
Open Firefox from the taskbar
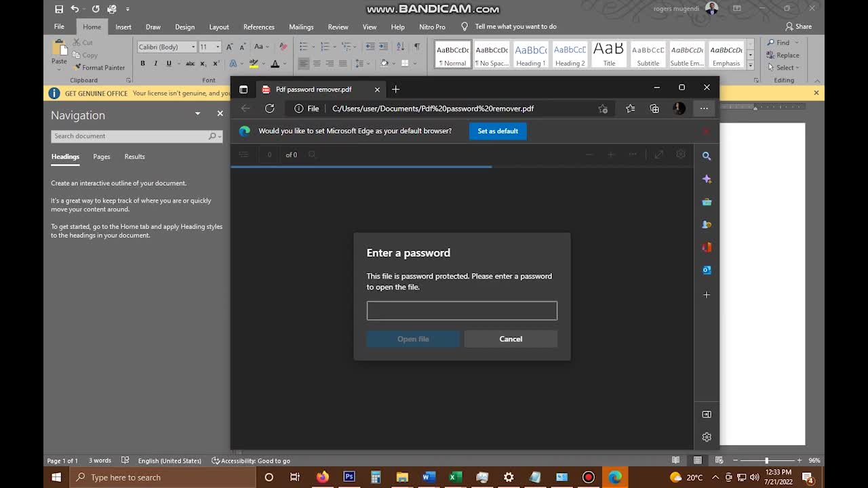(322, 477)
